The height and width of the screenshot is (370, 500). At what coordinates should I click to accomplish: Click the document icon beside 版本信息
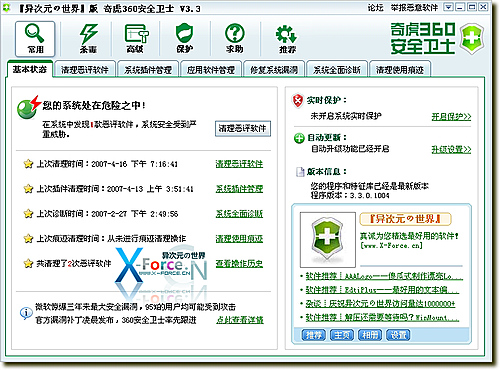click(x=300, y=172)
